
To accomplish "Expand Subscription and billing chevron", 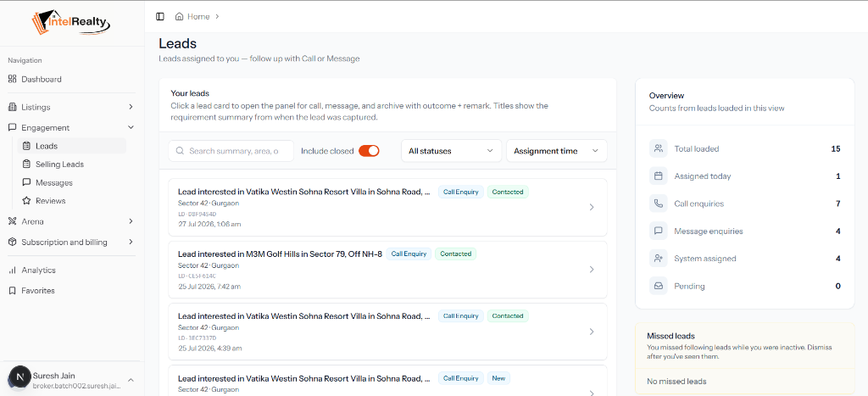I will point(131,242).
